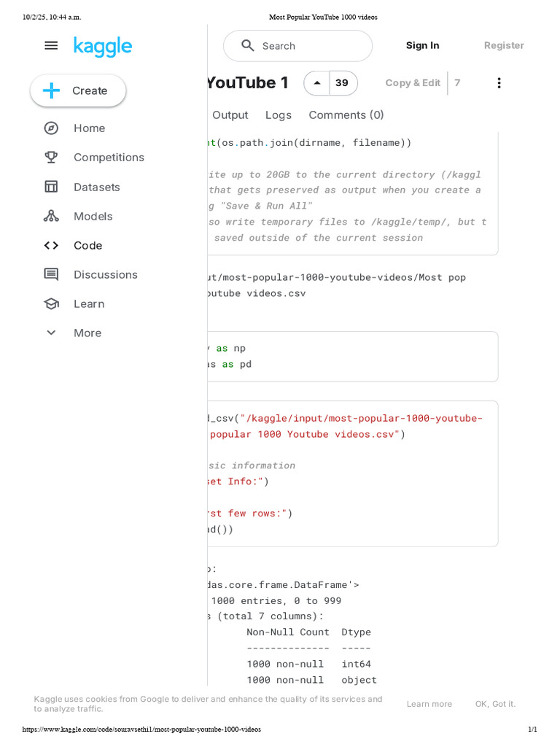Image resolution: width=560 pixels, height=747 pixels.
Task: Click the Create button
Action: (78, 90)
